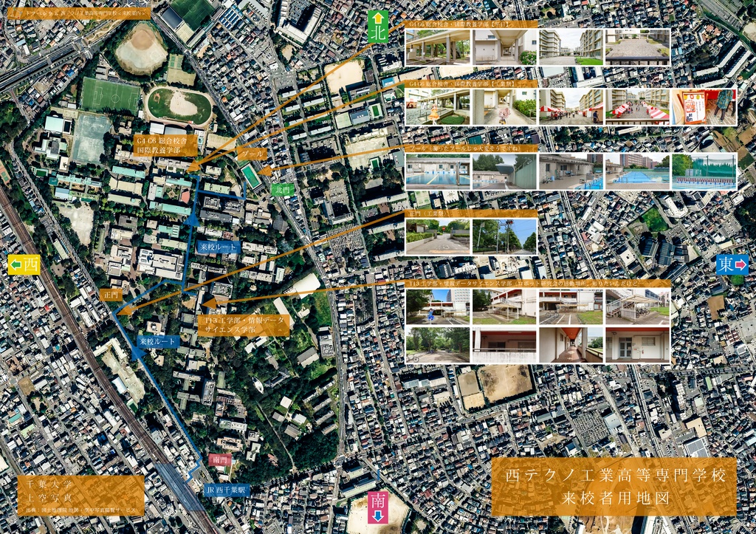Select the 北門 gate marker on the map
756x534 pixels.
[x=283, y=189]
